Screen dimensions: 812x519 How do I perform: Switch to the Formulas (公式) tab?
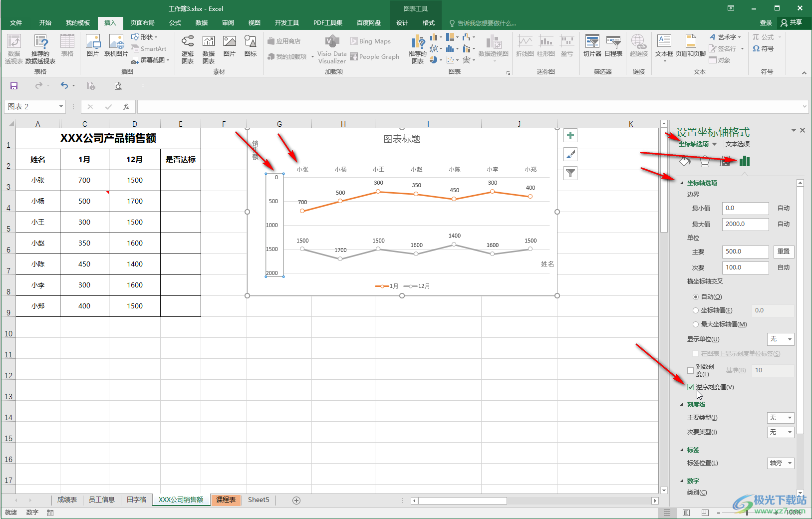175,23
